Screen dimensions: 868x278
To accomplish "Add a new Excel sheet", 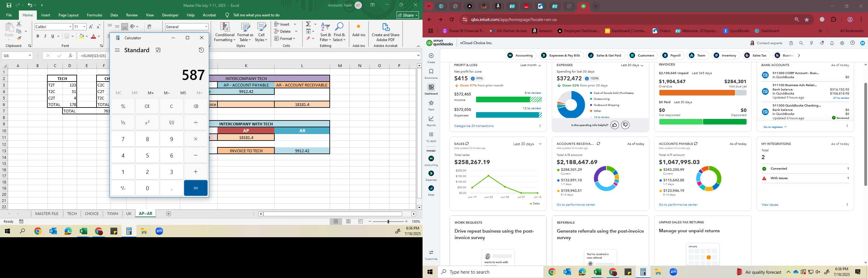I will pos(169,214).
